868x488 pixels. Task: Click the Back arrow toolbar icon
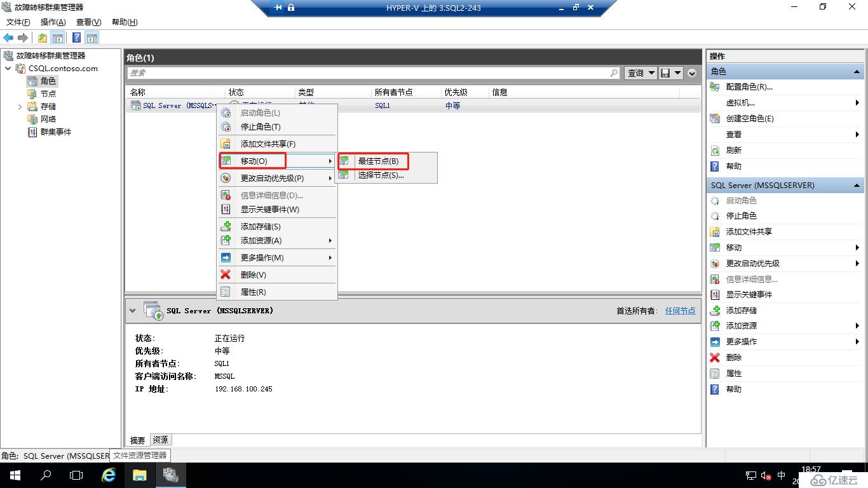[x=8, y=38]
